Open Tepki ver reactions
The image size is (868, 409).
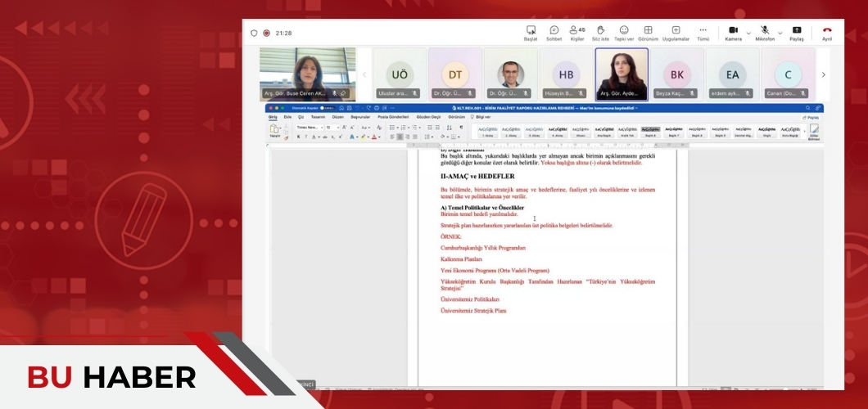pyautogui.click(x=624, y=33)
